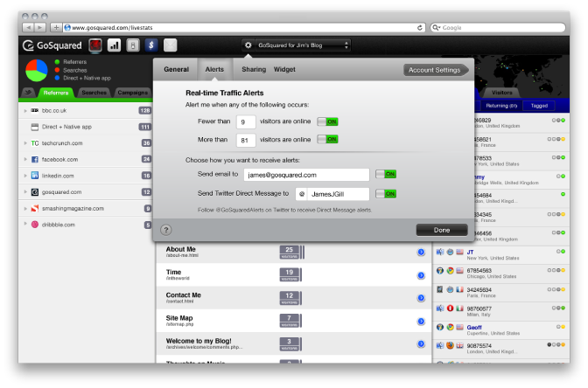Click blue arrow on About Me row
Image resolution: width=588 pixels, height=388 pixels.
coord(421,253)
